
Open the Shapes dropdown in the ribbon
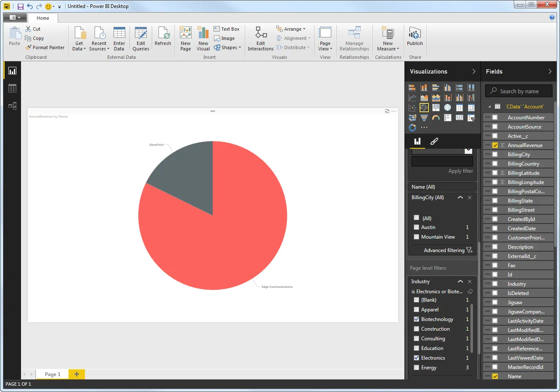(x=227, y=47)
